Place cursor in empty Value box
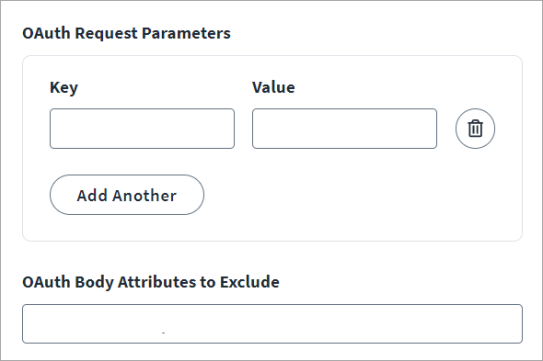Viewport: 543px width, 361px height. [344, 129]
